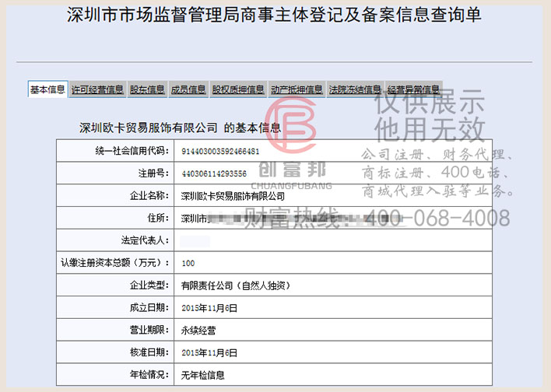Click the 核准日期 label
Image resolution: width=551 pixels, height=392 pixels.
point(149,352)
